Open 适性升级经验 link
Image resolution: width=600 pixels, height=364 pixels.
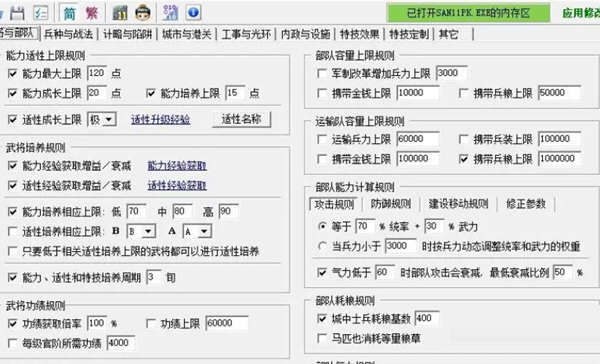[161, 120]
